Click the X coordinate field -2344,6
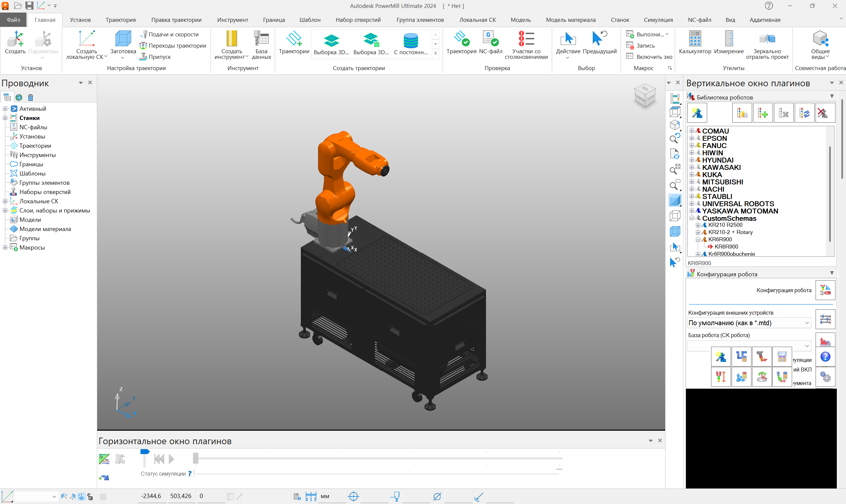This screenshot has height=504, width=846. tap(152, 496)
